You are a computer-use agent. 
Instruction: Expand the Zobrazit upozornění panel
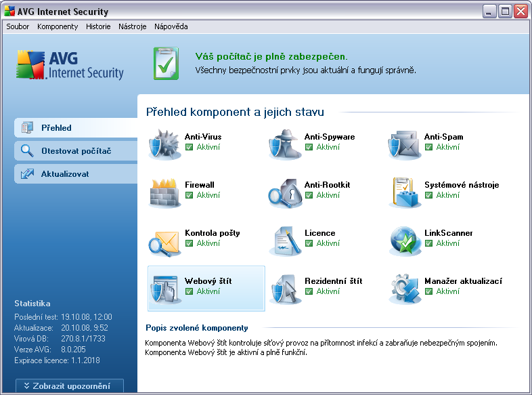click(x=70, y=386)
